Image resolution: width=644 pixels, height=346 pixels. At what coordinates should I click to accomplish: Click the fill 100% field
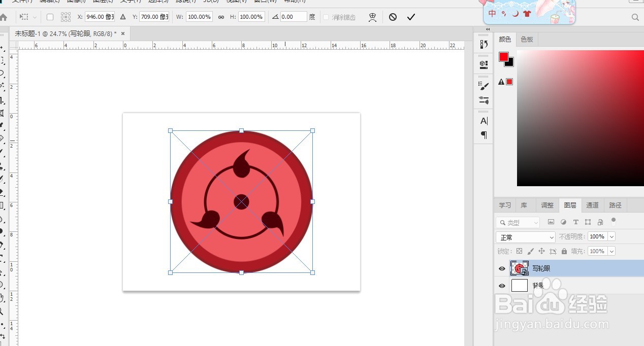pos(597,251)
